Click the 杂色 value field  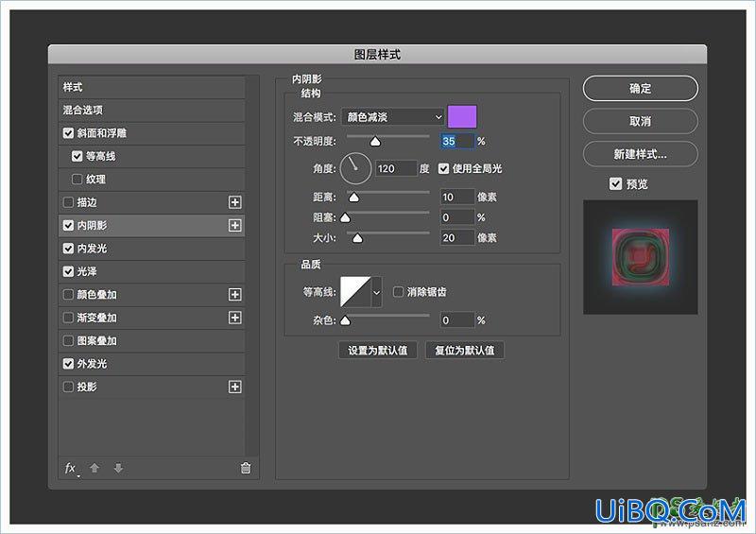pyautogui.click(x=457, y=320)
